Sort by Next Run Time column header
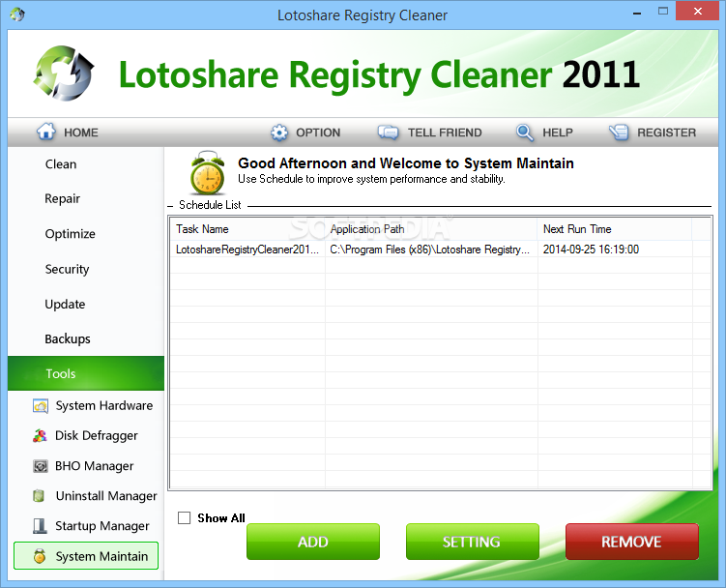The image size is (726, 588). point(615,229)
